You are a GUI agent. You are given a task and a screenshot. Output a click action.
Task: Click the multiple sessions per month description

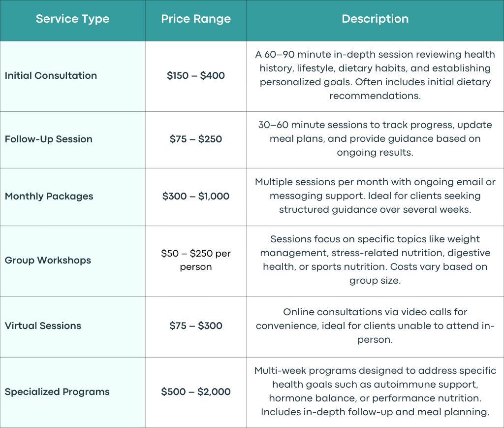375,196
